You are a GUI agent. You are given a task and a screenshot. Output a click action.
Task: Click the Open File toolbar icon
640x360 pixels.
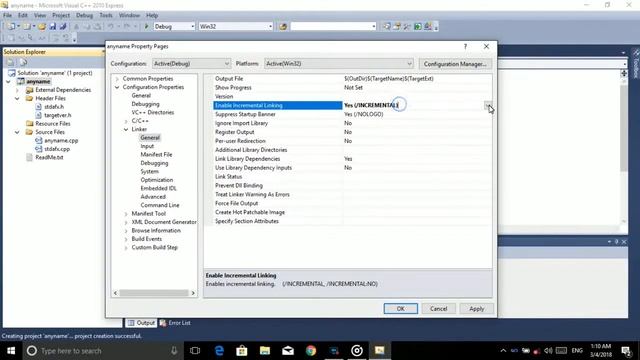click(42, 27)
